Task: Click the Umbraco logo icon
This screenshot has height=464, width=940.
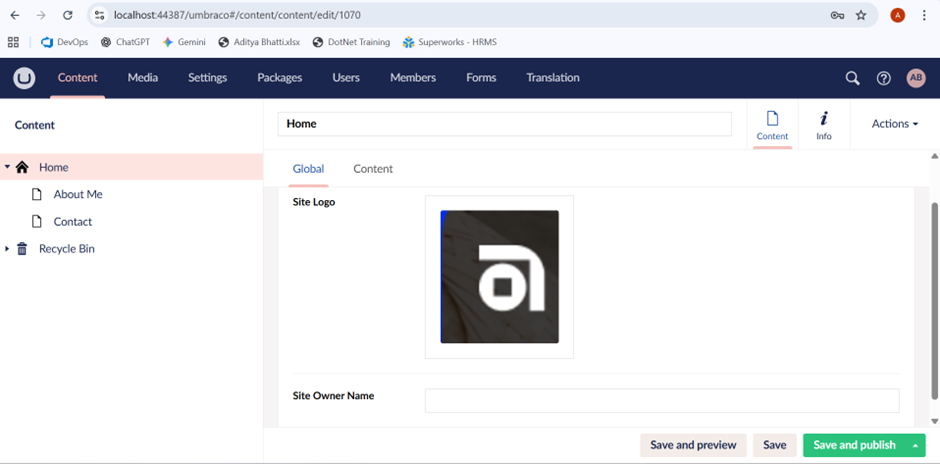Action: tap(24, 78)
